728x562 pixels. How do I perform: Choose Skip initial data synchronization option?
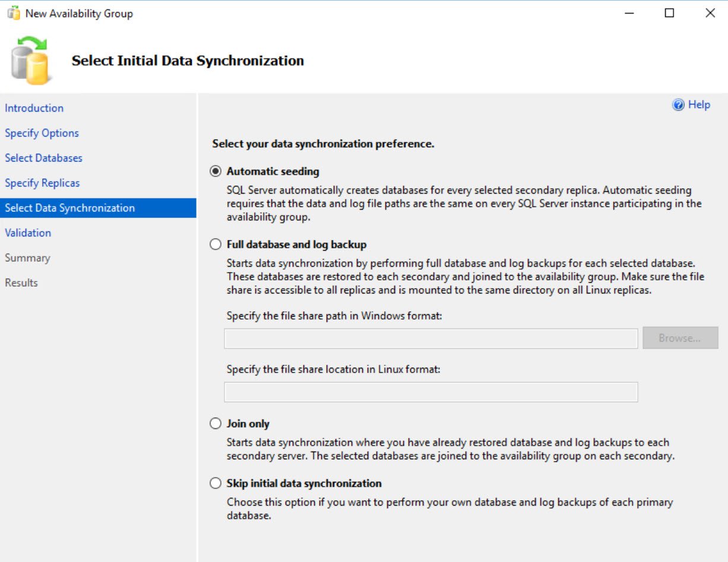pos(216,483)
